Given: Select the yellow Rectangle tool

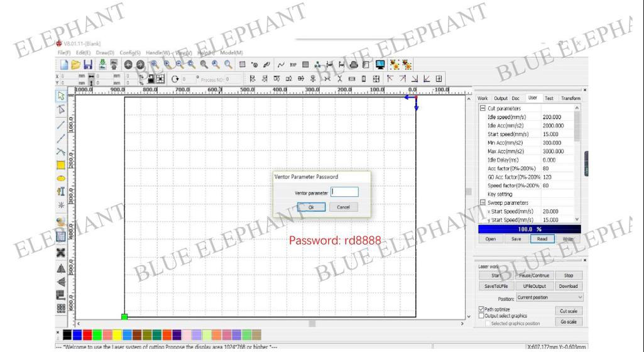Looking at the screenshot, I should coord(61,165).
